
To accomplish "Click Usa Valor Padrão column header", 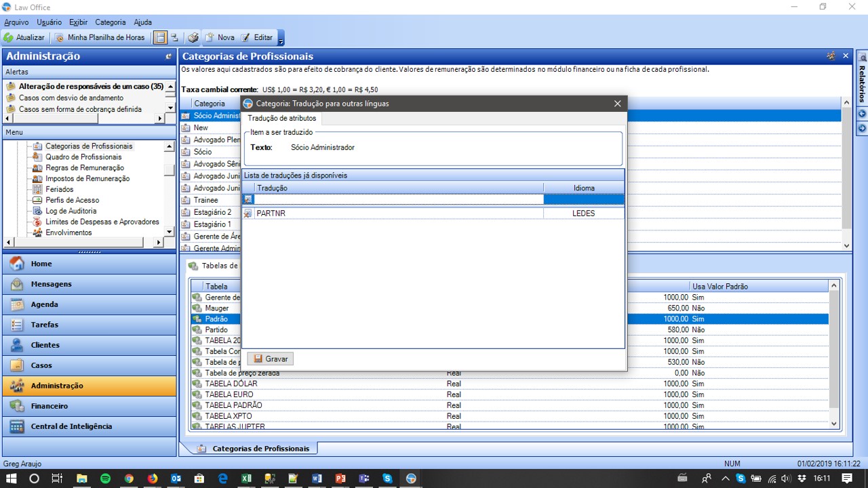I will click(x=758, y=287).
